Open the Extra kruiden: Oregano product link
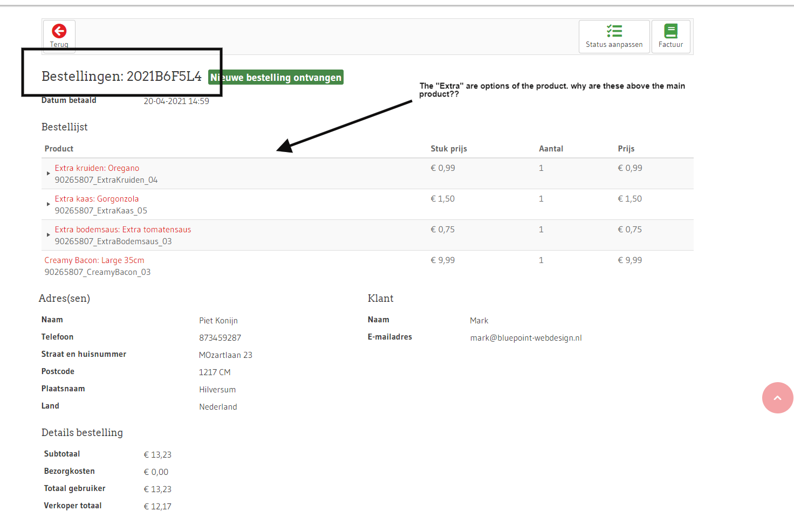Screen dimensions: 794x532 tap(97, 168)
